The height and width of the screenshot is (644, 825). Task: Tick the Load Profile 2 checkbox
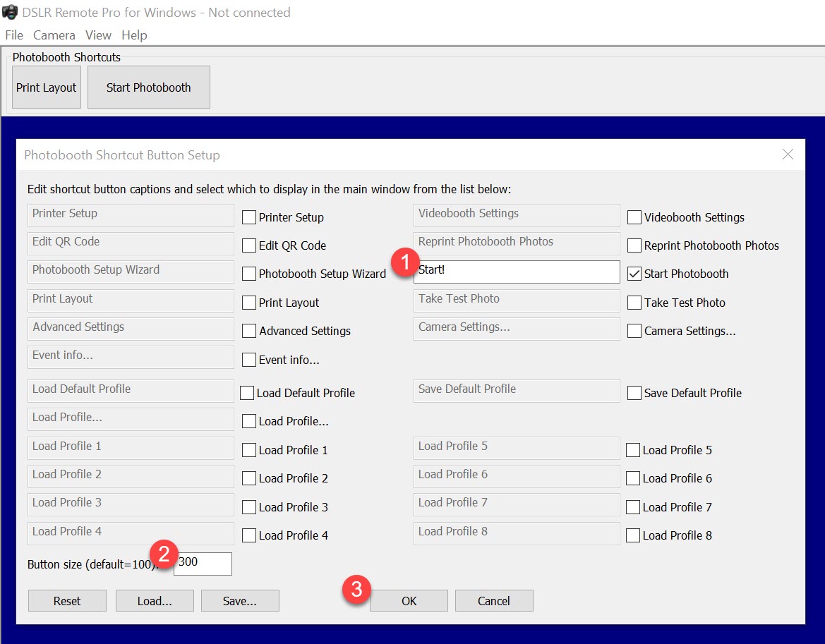click(249, 478)
